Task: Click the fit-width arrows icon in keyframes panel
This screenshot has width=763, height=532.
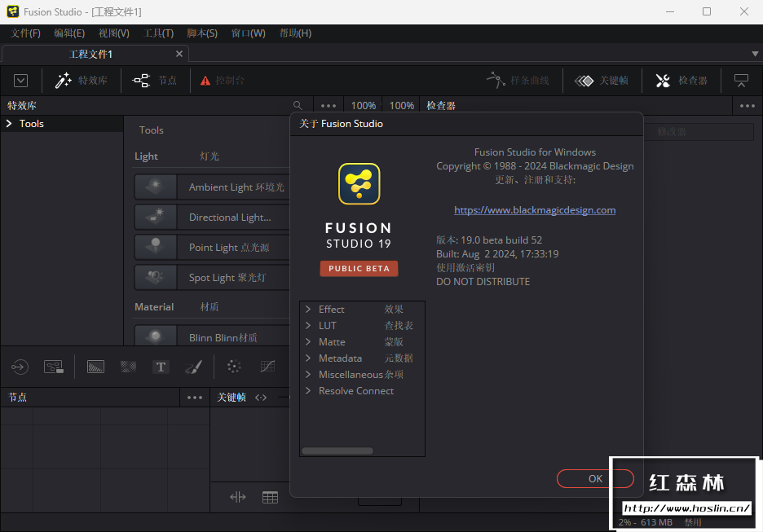Action: 237,497
